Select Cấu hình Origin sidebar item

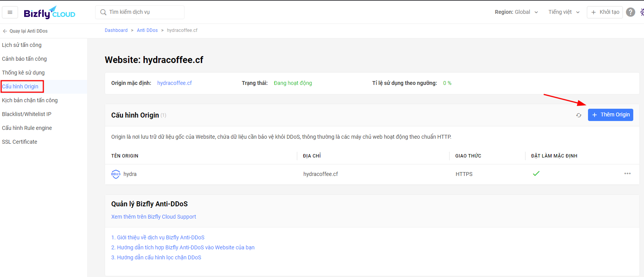click(x=20, y=86)
